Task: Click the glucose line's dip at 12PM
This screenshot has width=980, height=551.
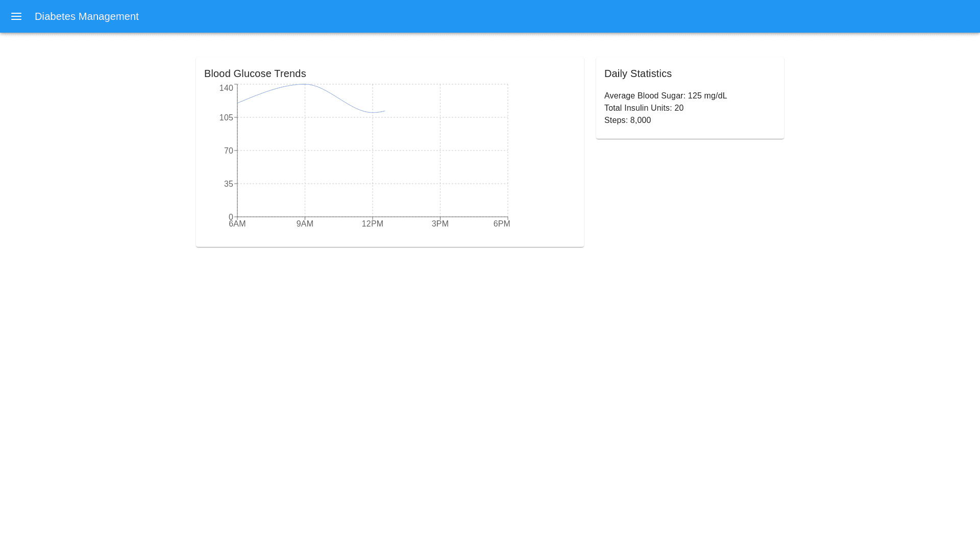Action: pyautogui.click(x=373, y=112)
